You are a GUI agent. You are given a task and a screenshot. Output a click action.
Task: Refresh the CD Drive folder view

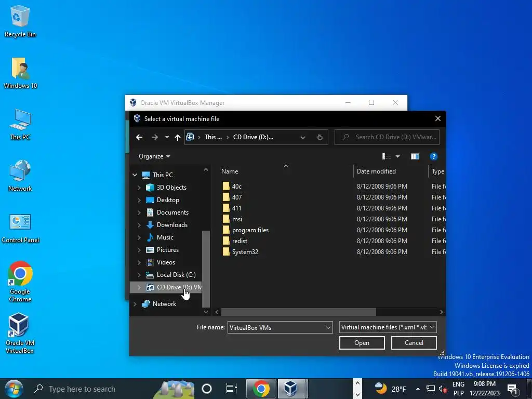click(320, 137)
